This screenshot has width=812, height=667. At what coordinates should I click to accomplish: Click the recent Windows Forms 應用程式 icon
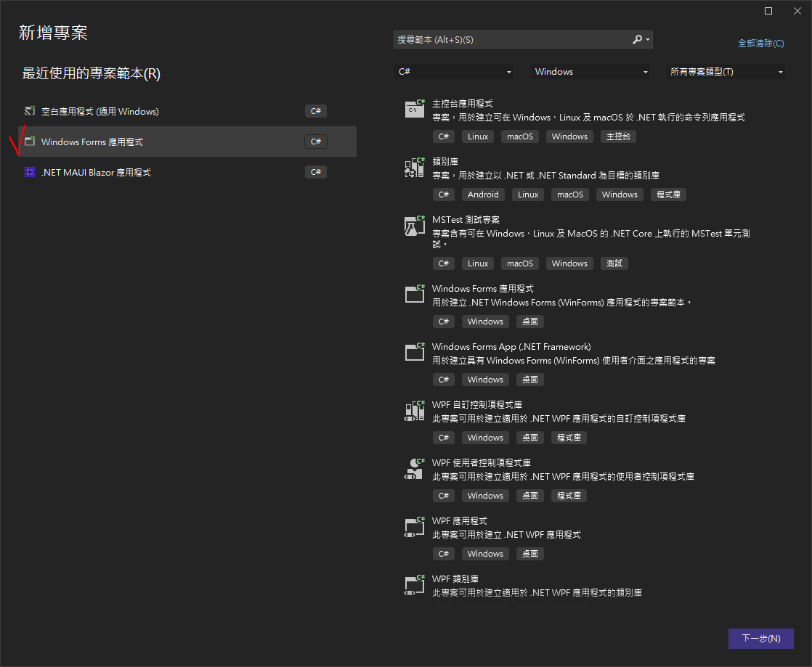click(30, 142)
